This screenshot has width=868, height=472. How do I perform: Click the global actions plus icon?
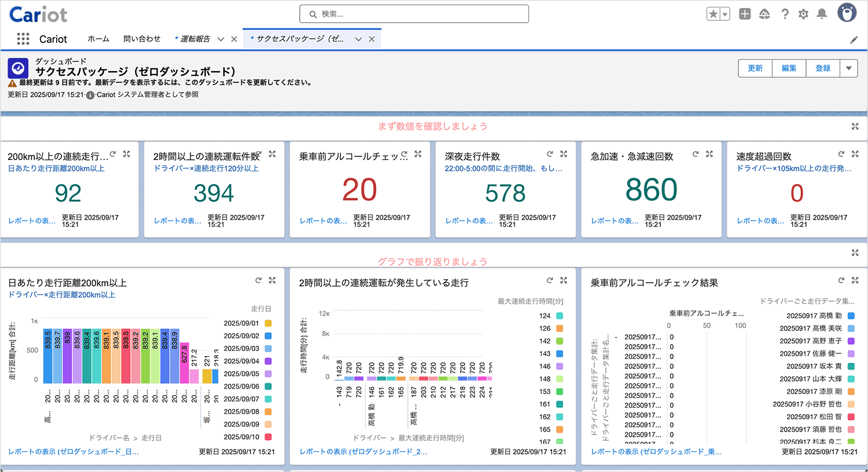(x=745, y=14)
